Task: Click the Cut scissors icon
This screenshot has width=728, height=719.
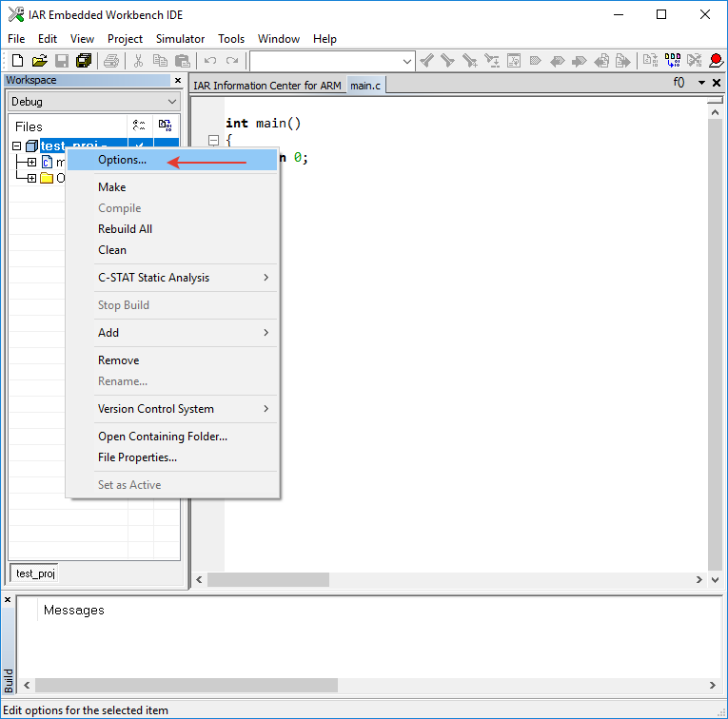Action: pyautogui.click(x=138, y=61)
